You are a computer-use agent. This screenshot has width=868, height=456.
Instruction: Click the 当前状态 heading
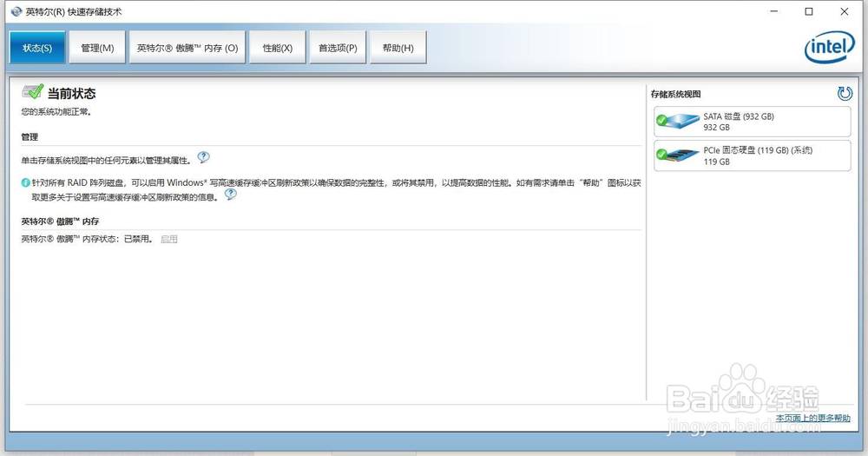pyautogui.click(x=71, y=93)
